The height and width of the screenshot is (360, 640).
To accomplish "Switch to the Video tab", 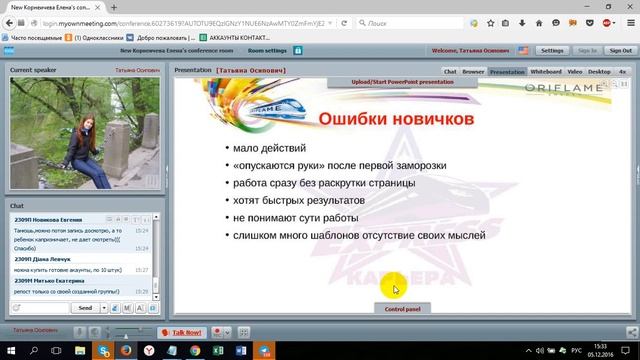I will coord(575,71).
